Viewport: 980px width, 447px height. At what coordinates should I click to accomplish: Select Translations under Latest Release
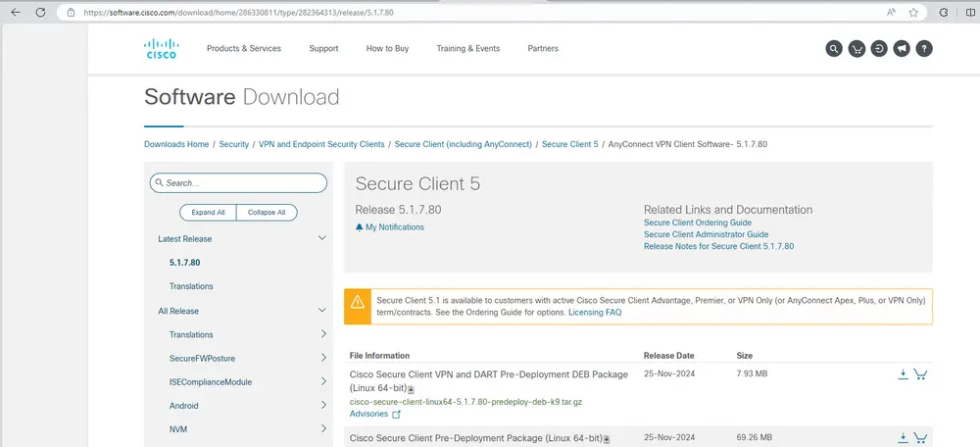pos(191,286)
